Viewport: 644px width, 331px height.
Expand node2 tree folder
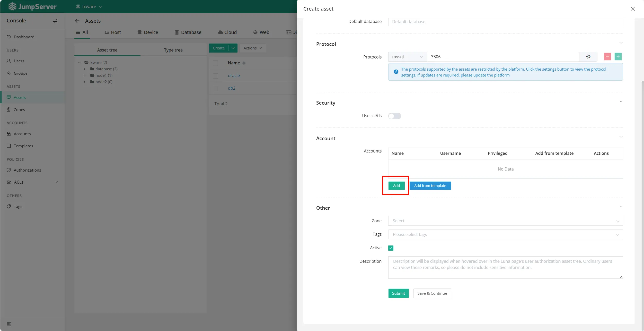[84, 82]
